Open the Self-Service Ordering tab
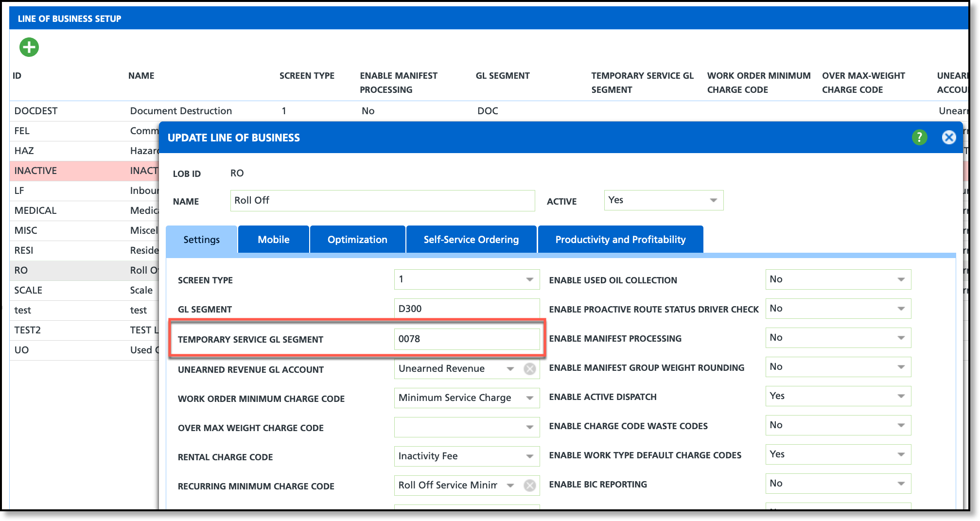Screen dimensions: 980x521 point(471,240)
